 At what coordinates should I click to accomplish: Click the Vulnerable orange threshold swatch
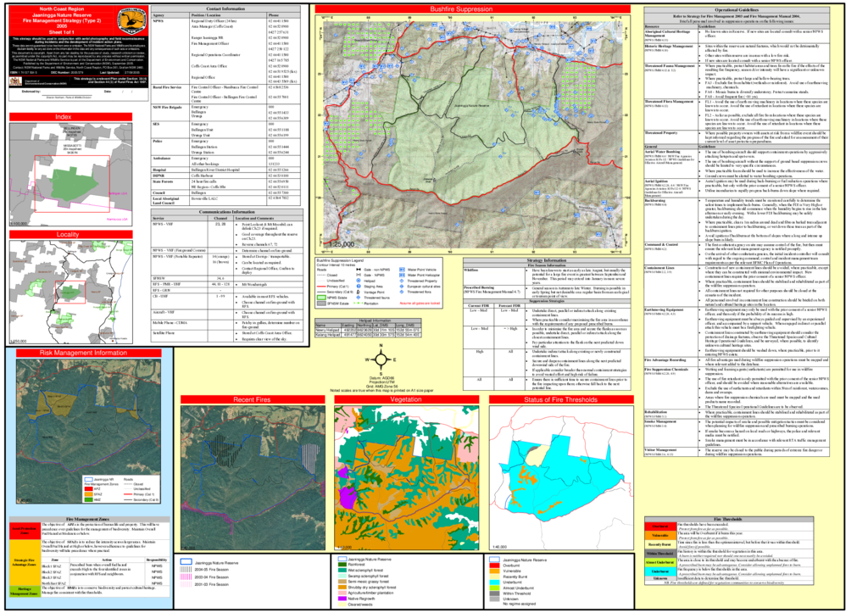click(494, 571)
